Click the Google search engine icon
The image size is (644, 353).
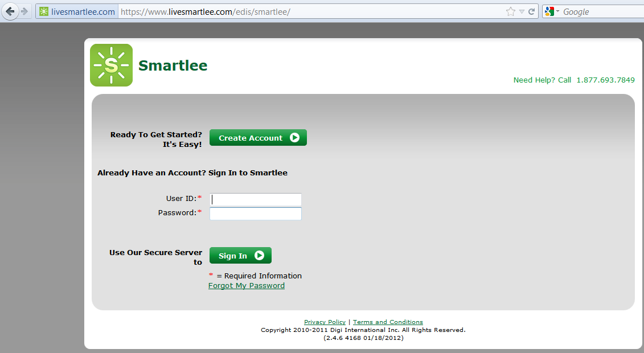pyautogui.click(x=549, y=11)
